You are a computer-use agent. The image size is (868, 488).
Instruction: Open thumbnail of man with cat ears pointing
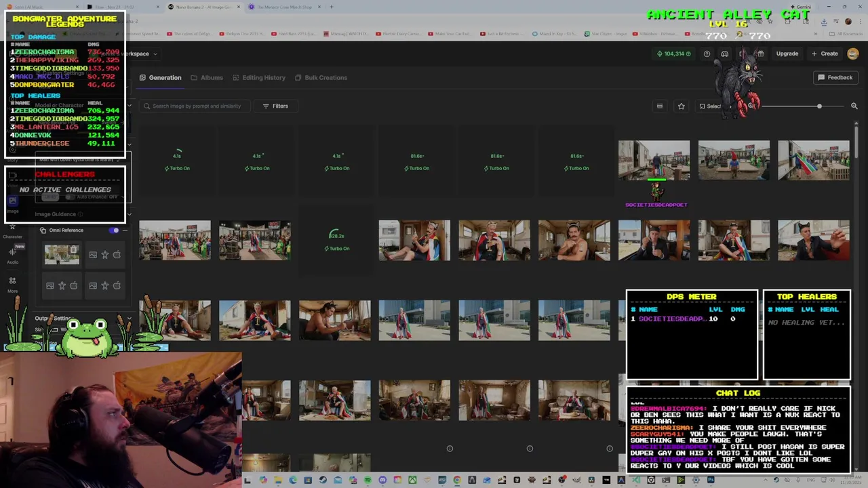[x=814, y=241]
